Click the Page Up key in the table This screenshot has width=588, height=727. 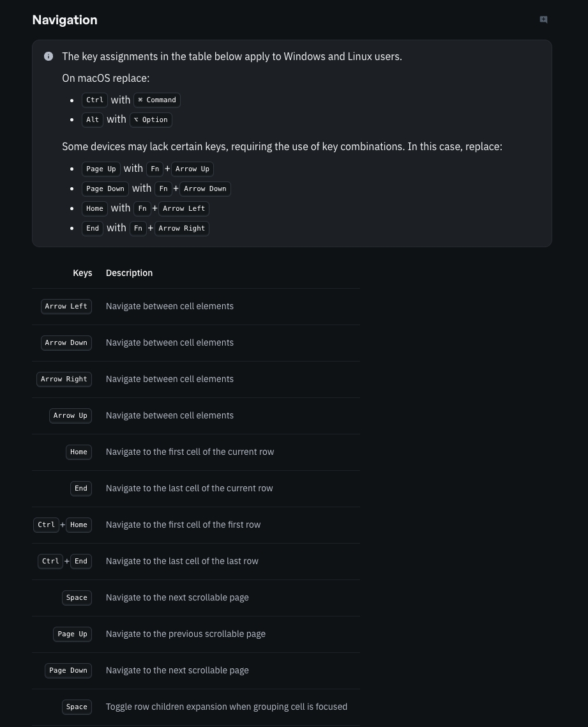click(72, 634)
